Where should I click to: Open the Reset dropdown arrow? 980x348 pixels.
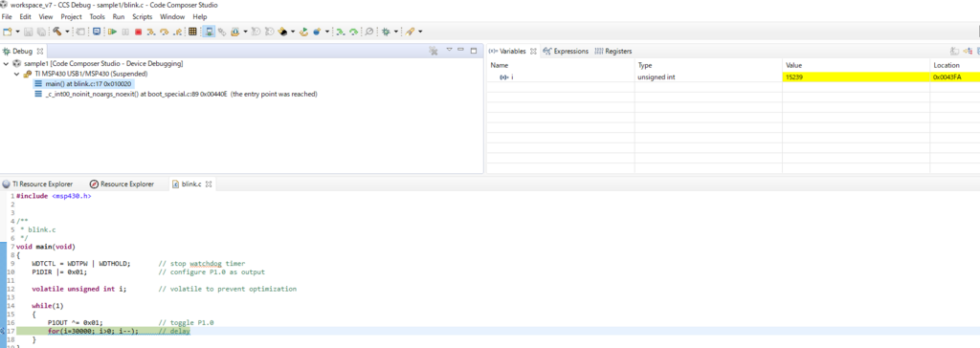293,32
